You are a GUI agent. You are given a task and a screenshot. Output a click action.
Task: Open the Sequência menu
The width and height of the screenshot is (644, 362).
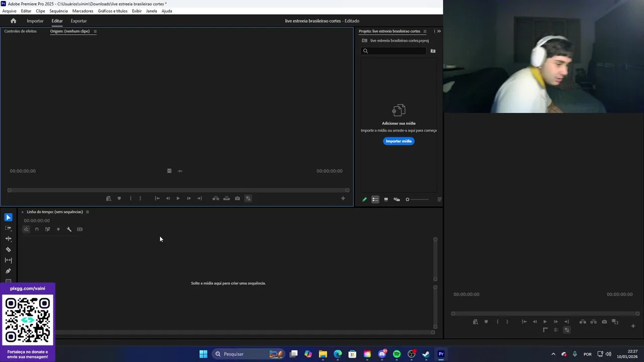(x=58, y=11)
